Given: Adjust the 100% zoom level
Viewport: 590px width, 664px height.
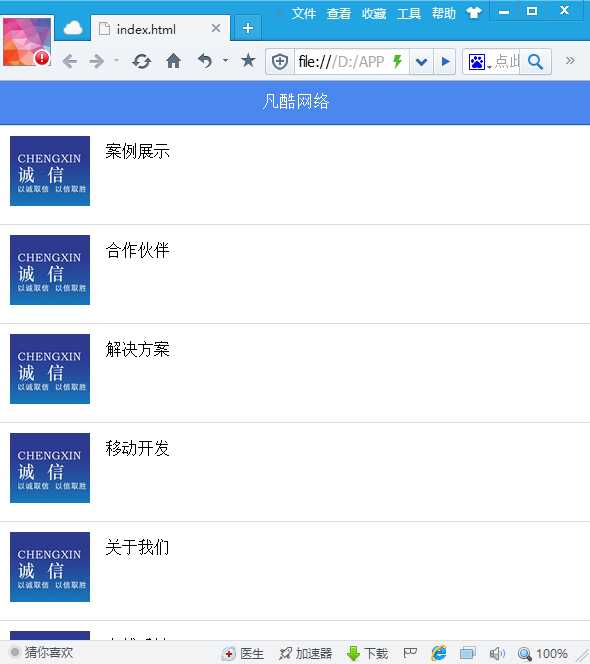Looking at the screenshot, I should tap(543, 654).
